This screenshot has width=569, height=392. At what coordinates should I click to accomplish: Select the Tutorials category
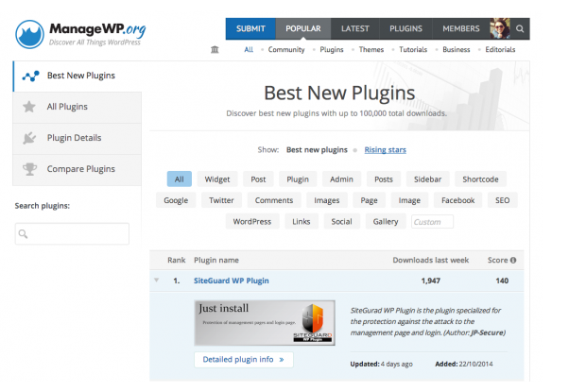[x=413, y=50]
